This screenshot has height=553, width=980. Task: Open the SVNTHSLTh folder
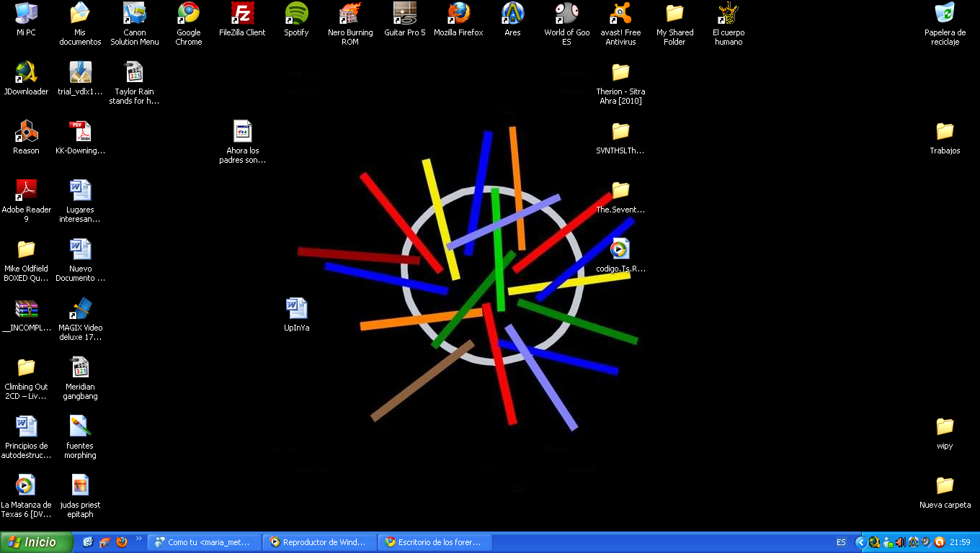pos(620,138)
